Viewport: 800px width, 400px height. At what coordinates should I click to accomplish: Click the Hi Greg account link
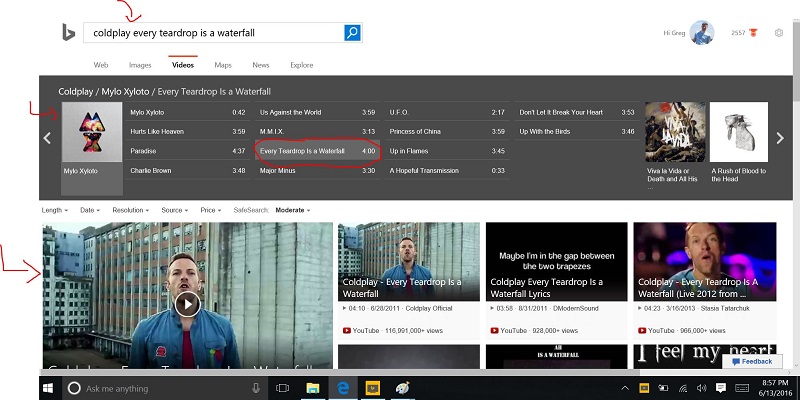pos(674,33)
